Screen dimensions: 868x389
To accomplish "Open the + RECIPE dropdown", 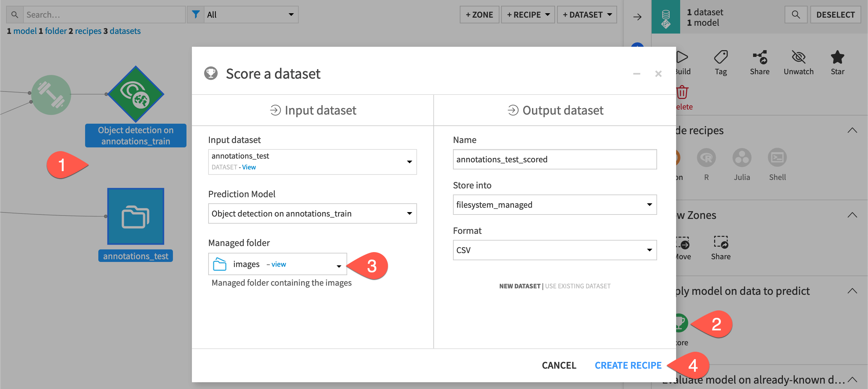I will tap(528, 15).
